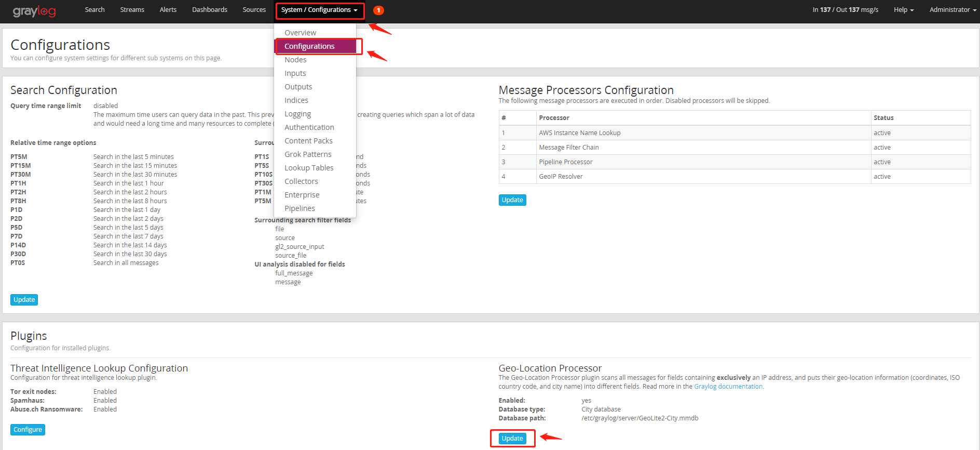This screenshot has height=450, width=980.
Task: Click Update under Message Processors Configuration
Action: (512, 200)
